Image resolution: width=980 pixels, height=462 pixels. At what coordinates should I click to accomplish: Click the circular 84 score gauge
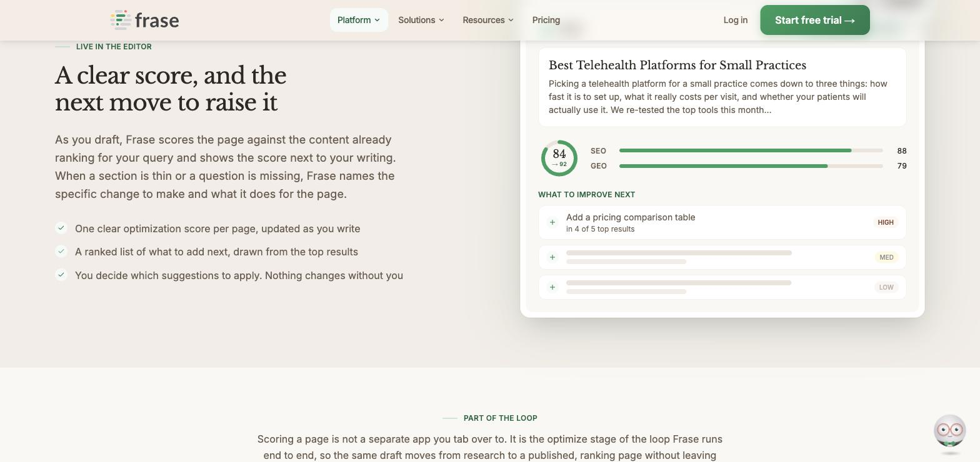pyautogui.click(x=559, y=158)
